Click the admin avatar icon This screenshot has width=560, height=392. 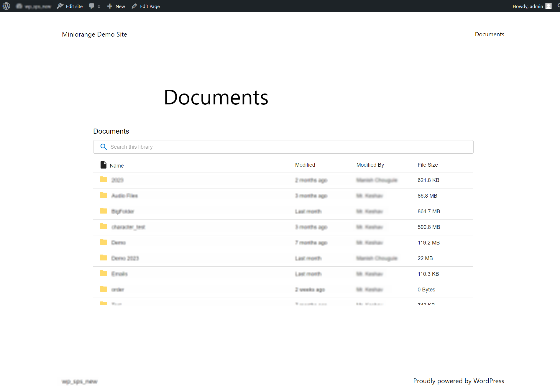tap(548, 6)
